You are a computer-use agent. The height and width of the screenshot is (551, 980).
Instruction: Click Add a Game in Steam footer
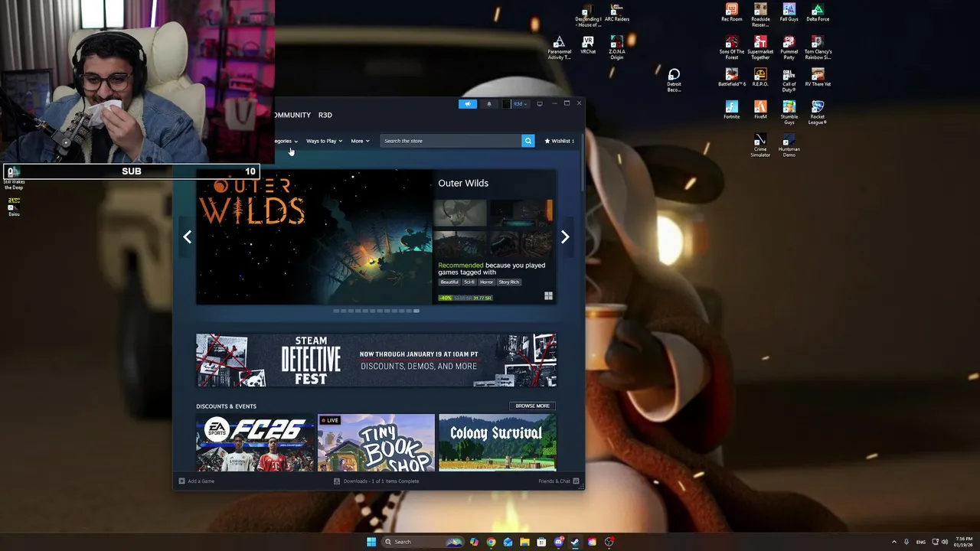[197, 481]
